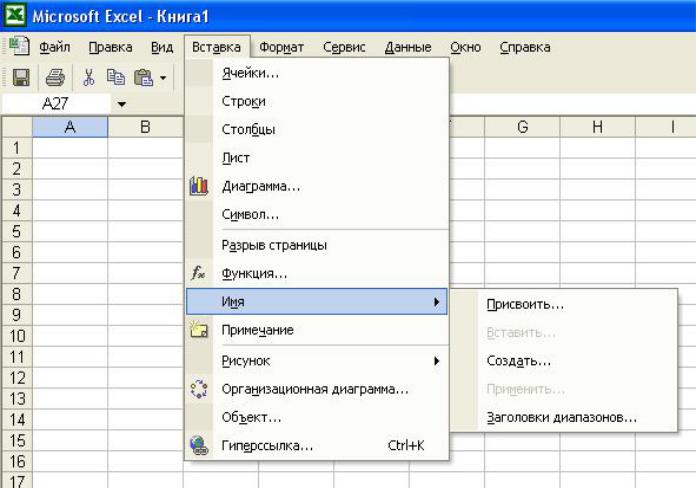Open the Данные menu

pos(408,47)
